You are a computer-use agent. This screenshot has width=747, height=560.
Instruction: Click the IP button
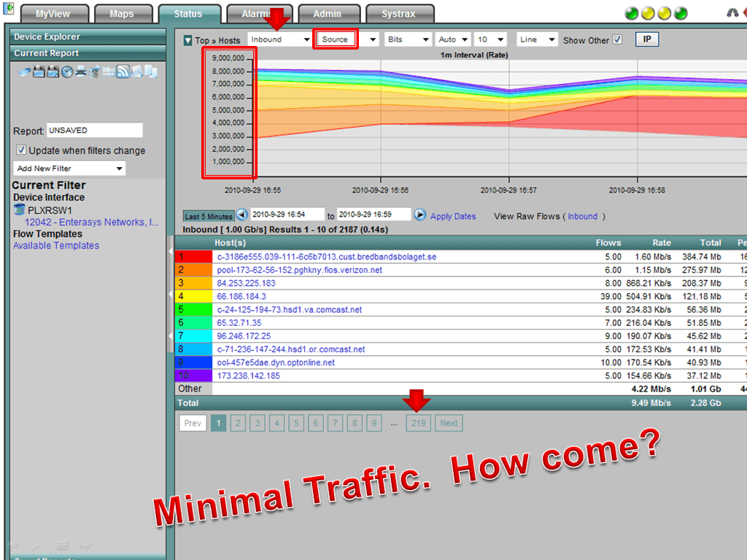click(647, 39)
